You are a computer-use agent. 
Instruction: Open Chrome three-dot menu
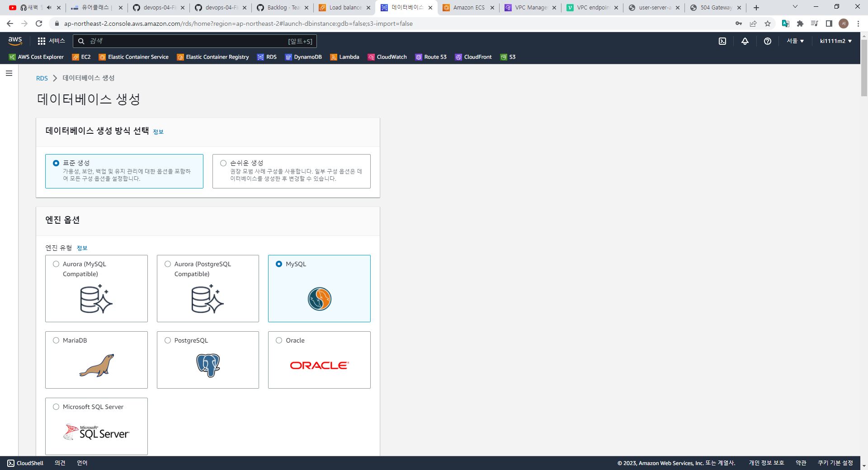858,23
